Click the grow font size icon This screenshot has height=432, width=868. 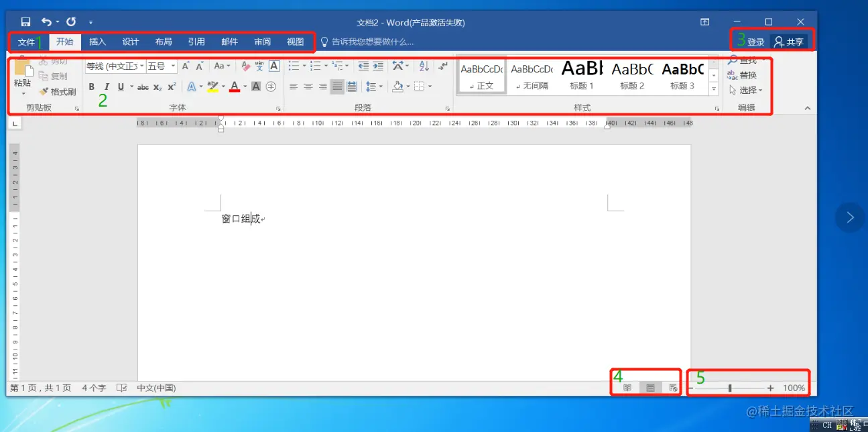click(186, 66)
